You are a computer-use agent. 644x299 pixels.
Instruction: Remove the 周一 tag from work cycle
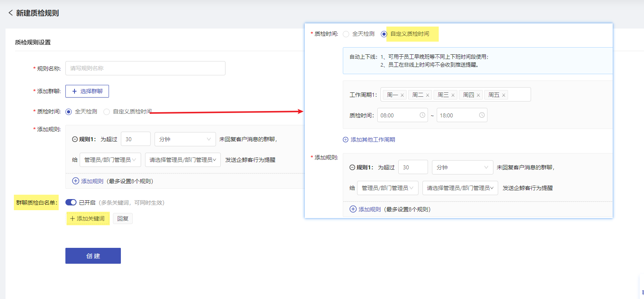click(402, 95)
